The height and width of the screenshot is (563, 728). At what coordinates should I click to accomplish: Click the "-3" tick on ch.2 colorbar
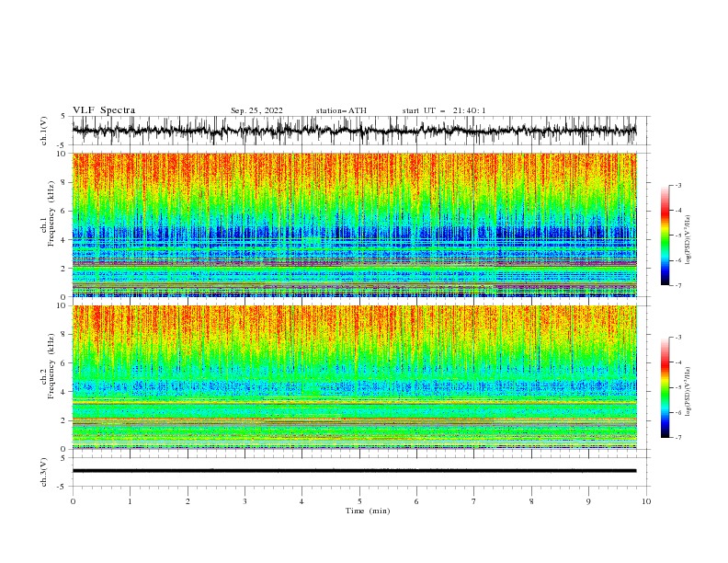677,338
